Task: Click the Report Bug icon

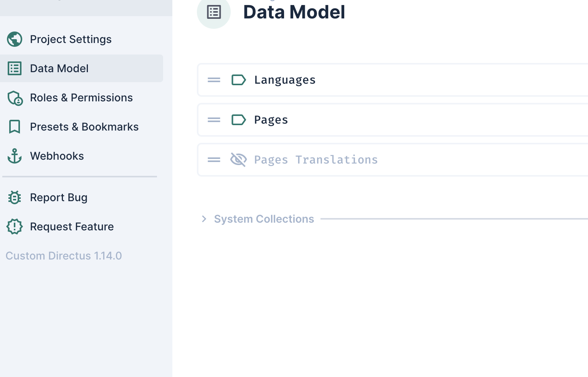Action: pyautogui.click(x=14, y=197)
